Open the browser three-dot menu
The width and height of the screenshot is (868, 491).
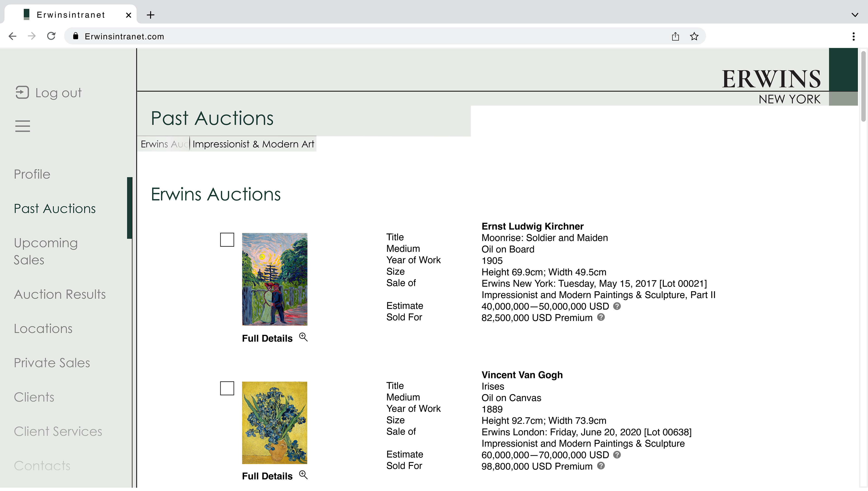coord(854,36)
